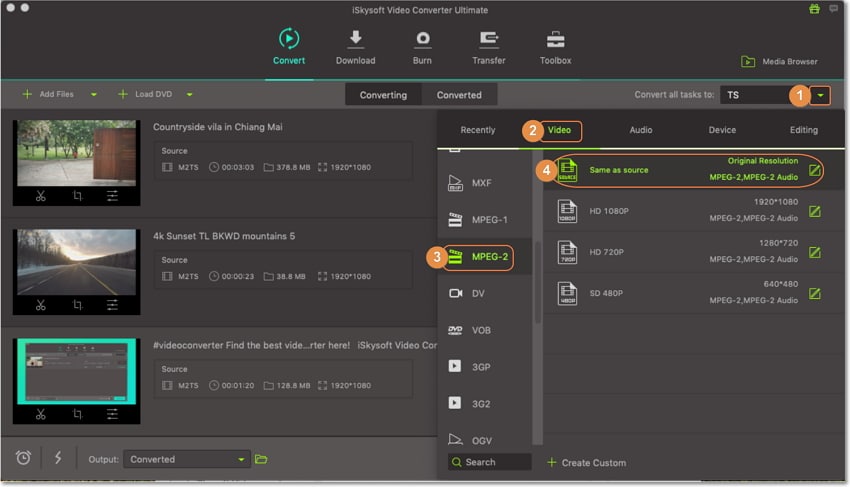Choose DV format from list

pos(482,293)
